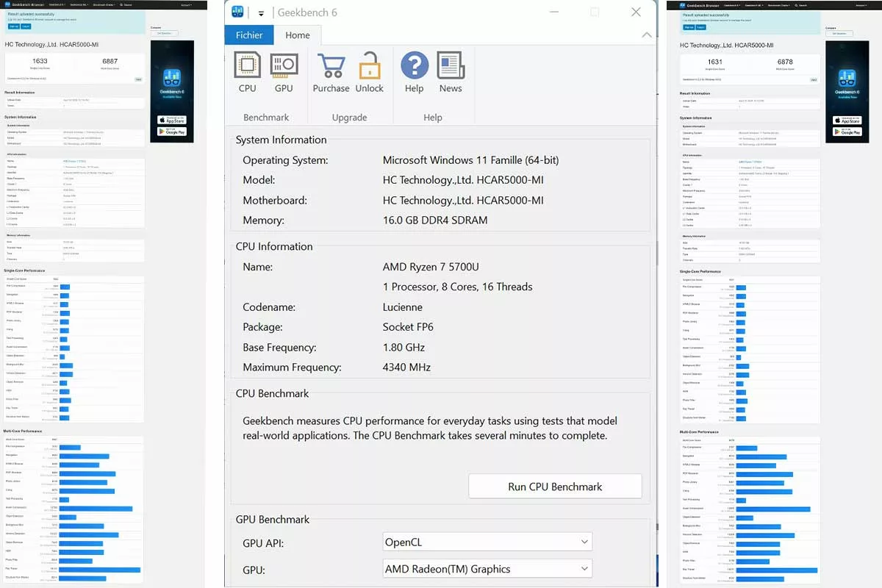Click the Geekbench 6 app icon in title bar
This screenshot has width=882, height=588.
pyautogui.click(x=239, y=12)
